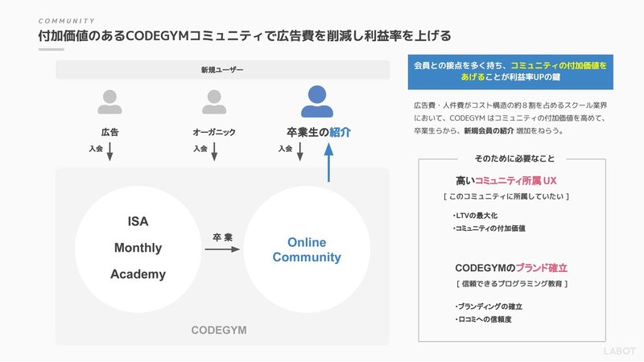This screenshot has height=362, width=644.
Task: Click the CODEGYMのブランド確立 heading
Action: [x=511, y=268]
